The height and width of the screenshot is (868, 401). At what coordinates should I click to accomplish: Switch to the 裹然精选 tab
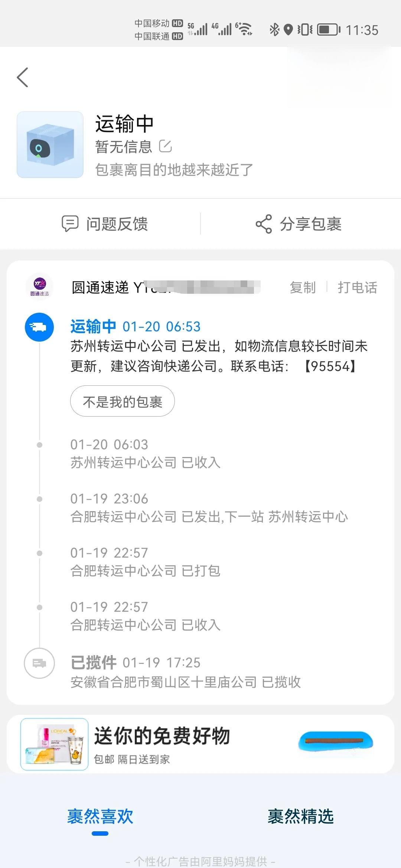(x=301, y=816)
